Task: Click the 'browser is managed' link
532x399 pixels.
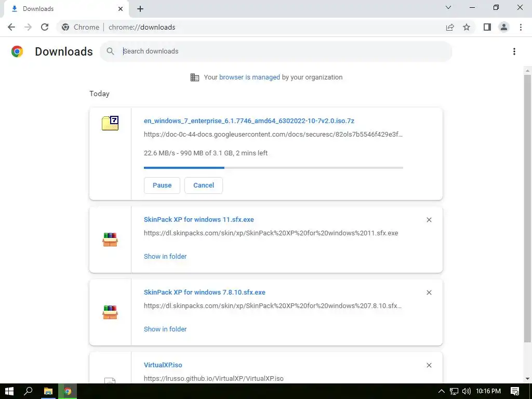Action: tap(250, 77)
